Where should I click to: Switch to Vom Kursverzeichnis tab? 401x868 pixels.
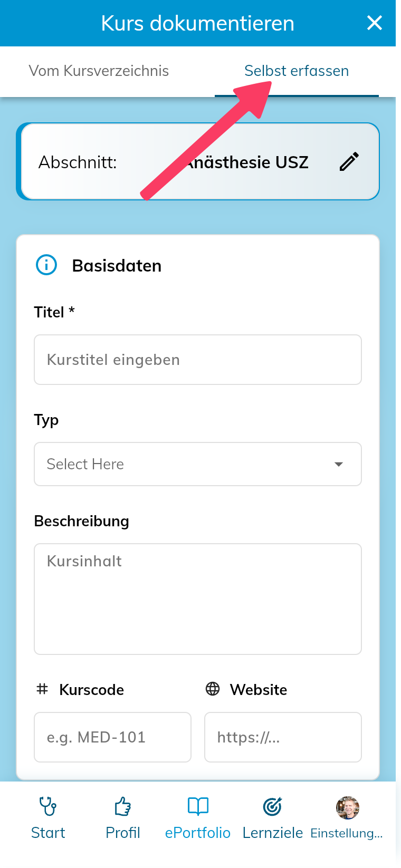pyautogui.click(x=99, y=71)
